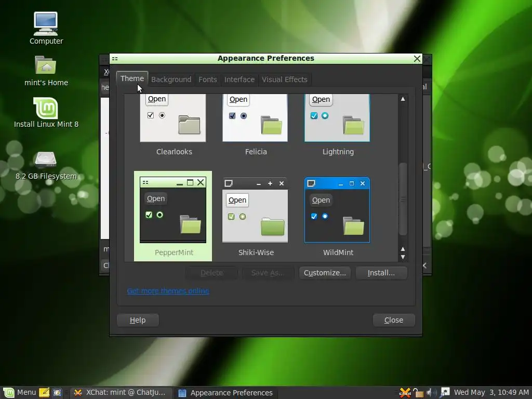
Task: Click the second up arrow near scrollbar bottom
Action: pos(403,249)
